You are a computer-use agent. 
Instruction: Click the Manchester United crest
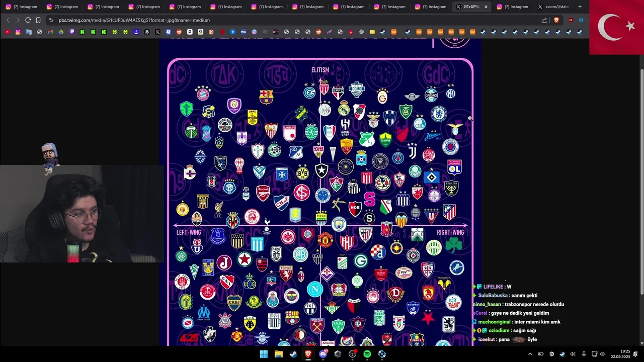click(x=325, y=239)
